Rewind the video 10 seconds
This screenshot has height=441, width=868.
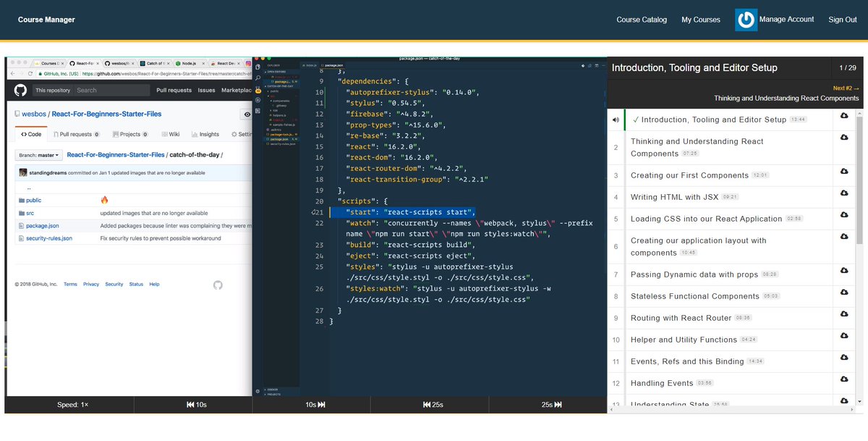(197, 405)
